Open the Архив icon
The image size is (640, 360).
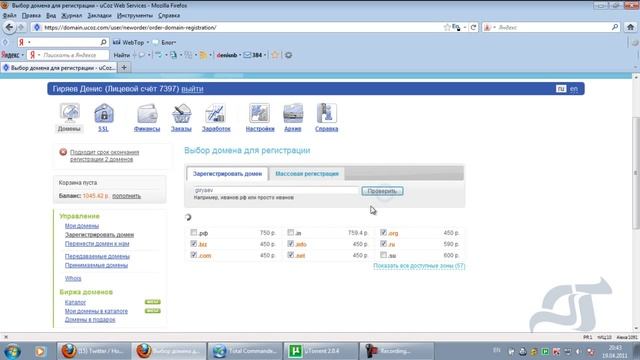(x=293, y=113)
